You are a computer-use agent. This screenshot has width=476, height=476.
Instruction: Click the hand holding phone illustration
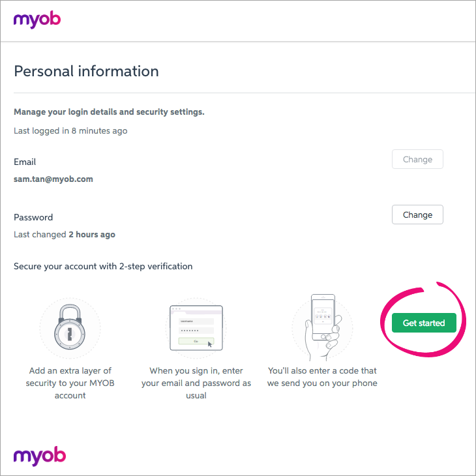[323, 327]
